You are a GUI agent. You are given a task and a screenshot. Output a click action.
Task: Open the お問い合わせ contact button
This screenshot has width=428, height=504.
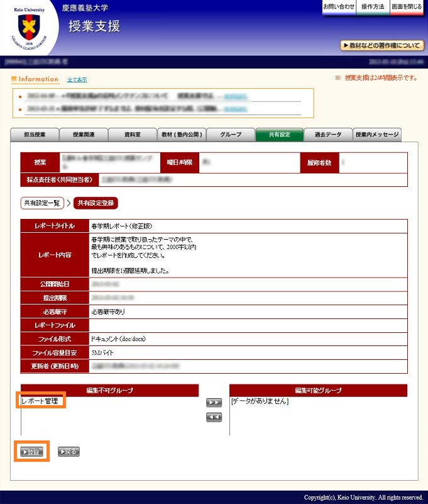pos(339,7)
